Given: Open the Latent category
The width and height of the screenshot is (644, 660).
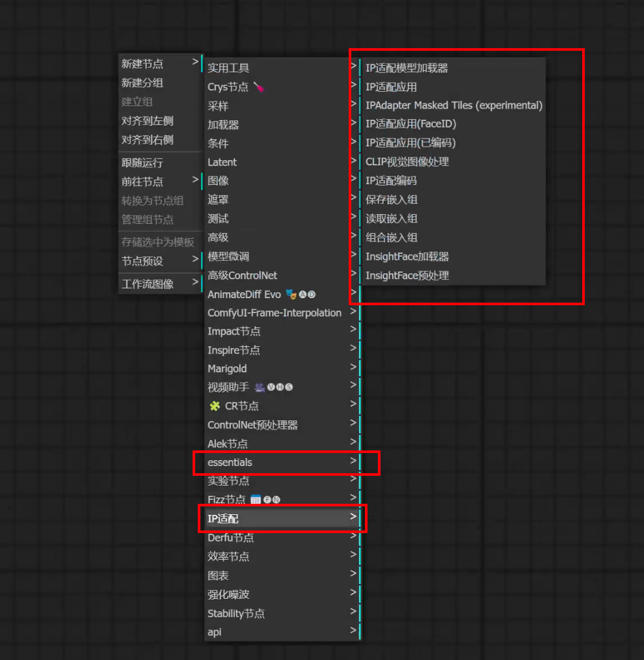Looking at the screenshot, I should pos(282,162).
